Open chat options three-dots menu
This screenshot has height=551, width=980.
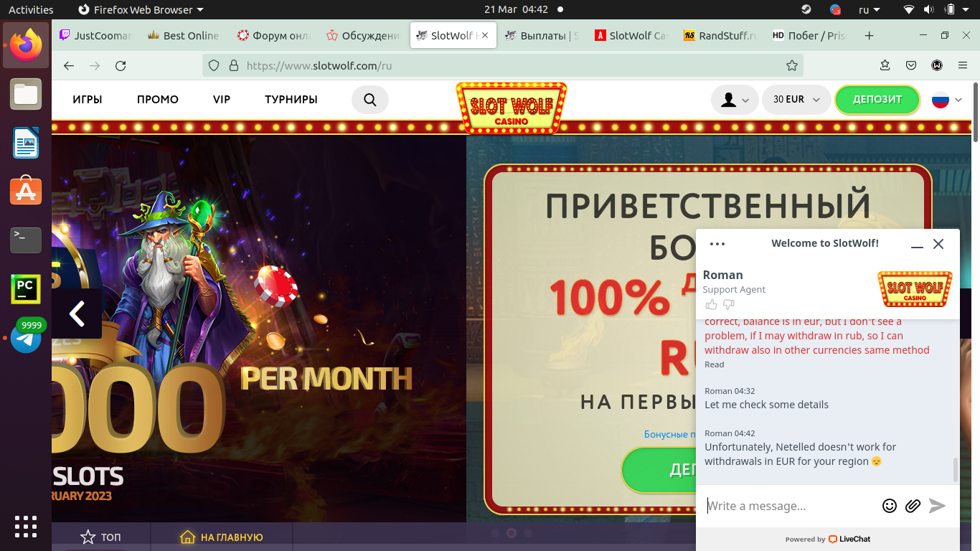(x=717, y=244)
